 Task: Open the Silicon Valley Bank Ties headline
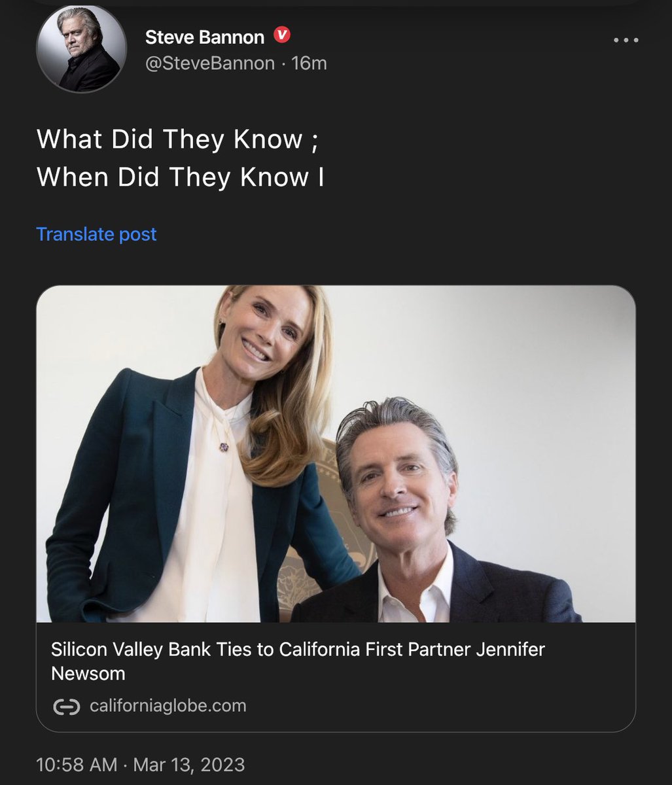click(x=298, y=650)
